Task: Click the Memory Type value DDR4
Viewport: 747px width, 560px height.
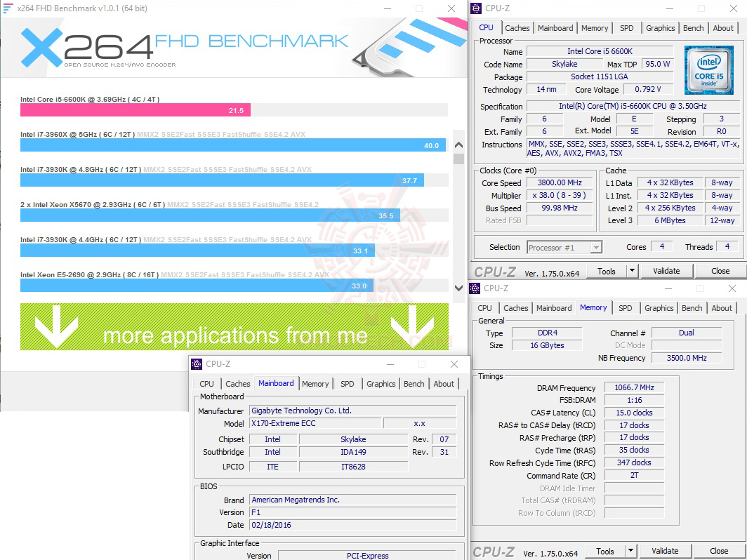Action: click(547, 333)
